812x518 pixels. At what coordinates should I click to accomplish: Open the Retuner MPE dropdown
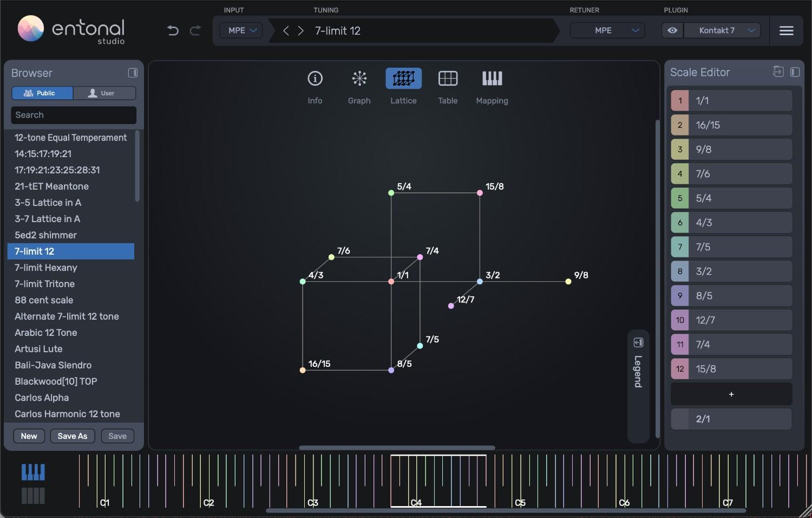tap(607, 30)
